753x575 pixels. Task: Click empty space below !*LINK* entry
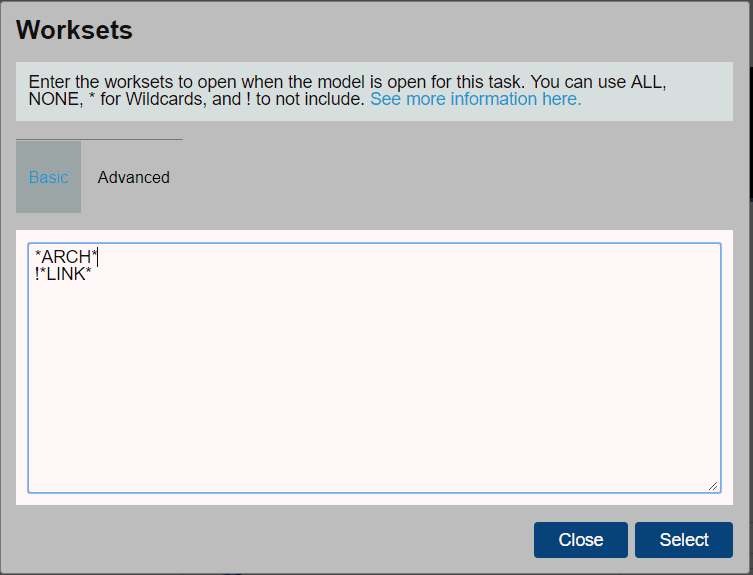374,384
